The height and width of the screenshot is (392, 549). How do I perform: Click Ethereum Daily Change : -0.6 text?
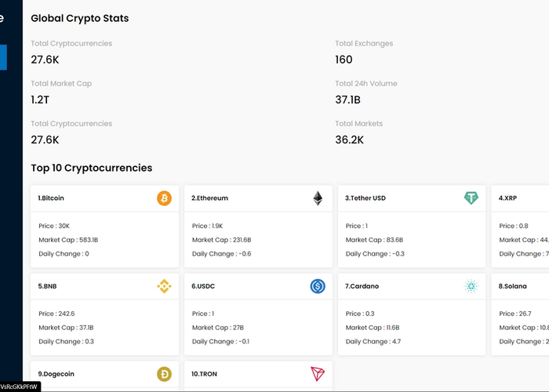coord(222,254)
